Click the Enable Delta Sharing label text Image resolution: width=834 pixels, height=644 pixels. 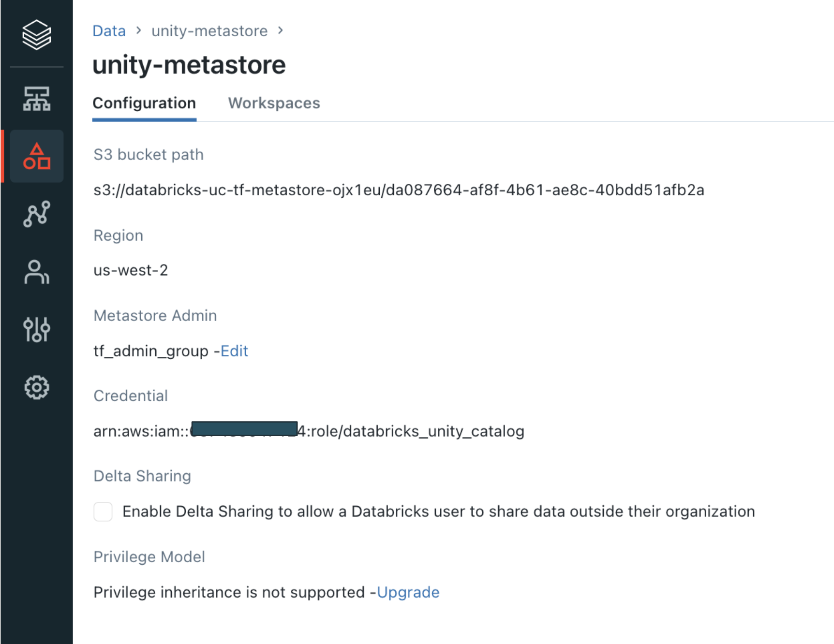[x=438, y=512]
